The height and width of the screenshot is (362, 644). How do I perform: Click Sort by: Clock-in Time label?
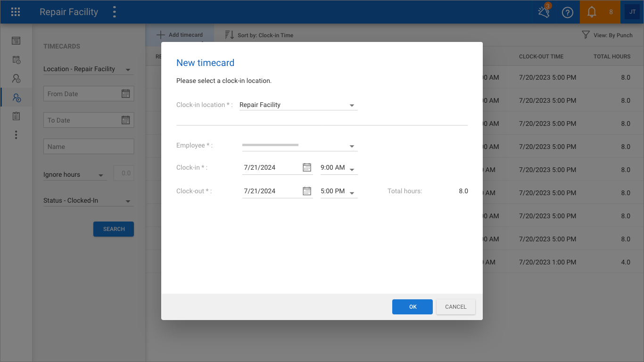(x=265, y=35)
